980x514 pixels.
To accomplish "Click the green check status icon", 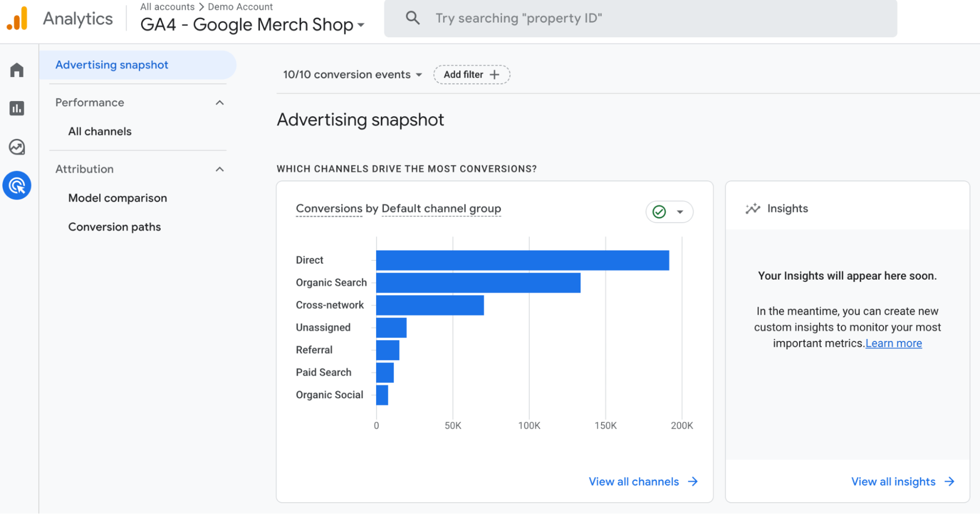I will point(659,212).
